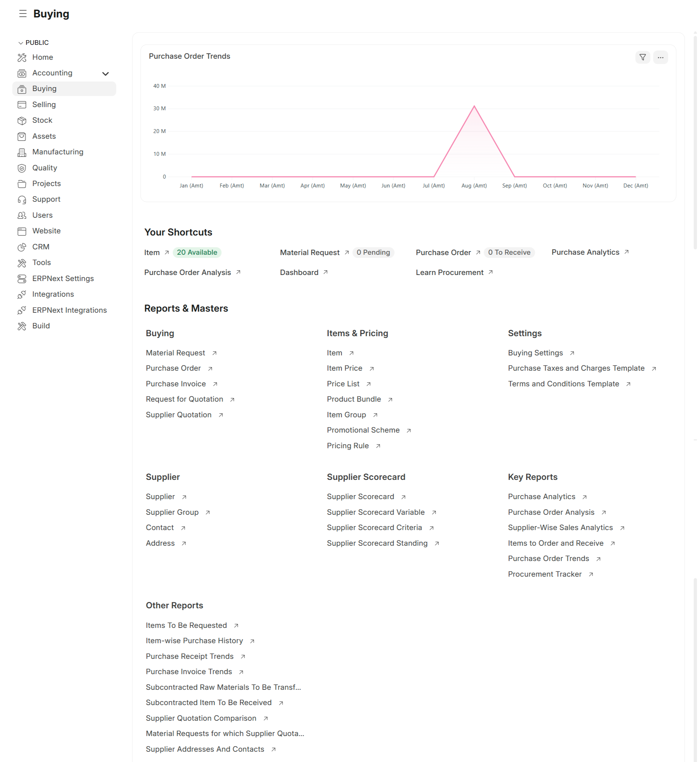The image size is (700, 762).
Task: Open the Website workspace from sidebar
Action: coord(46,231)
